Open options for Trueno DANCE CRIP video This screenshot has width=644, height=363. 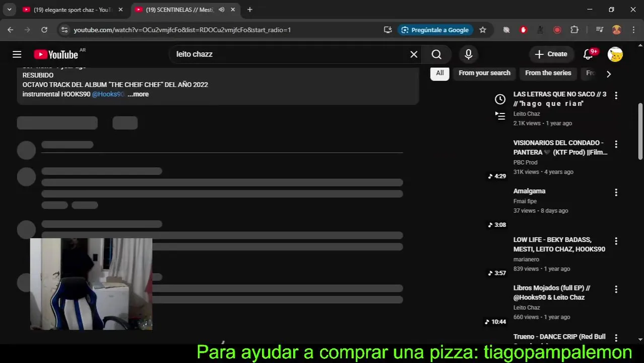[616, 338]
